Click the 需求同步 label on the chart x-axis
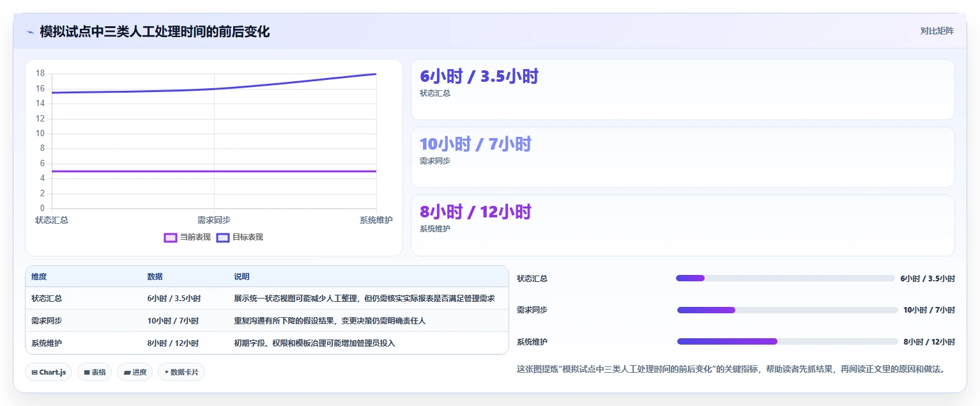The image size is (980, 406). [214, 220]
